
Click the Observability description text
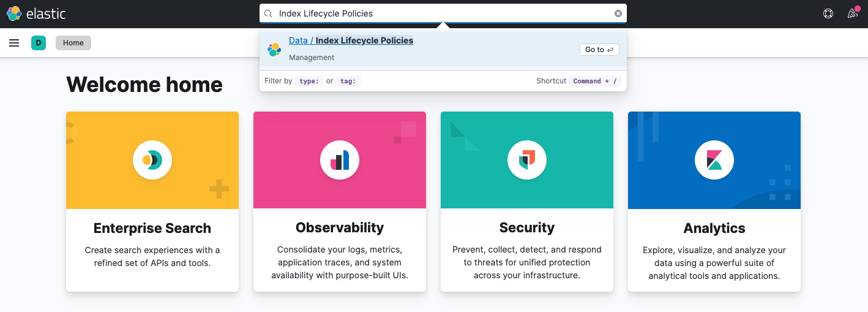click(x=340, y=262)
